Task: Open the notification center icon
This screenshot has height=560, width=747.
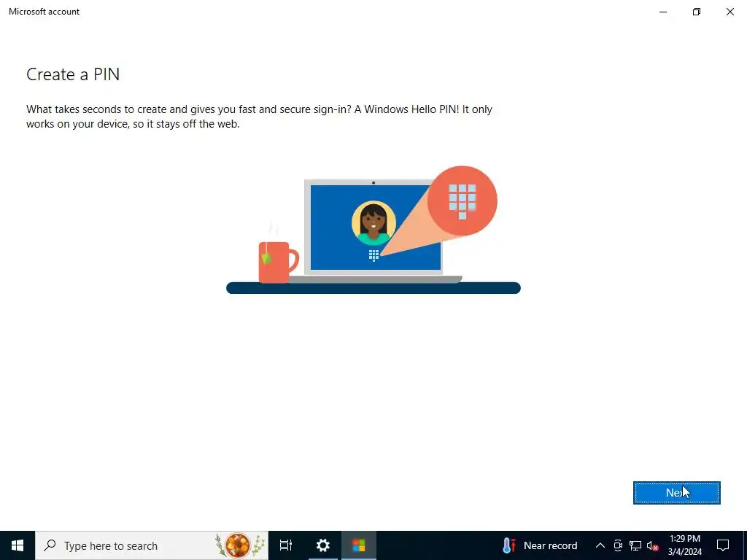Action: (723, 545)
